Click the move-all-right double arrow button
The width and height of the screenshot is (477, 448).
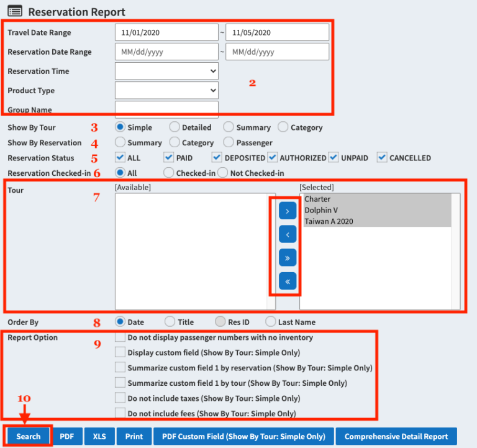pyautogui.click(x=288, y=258)
